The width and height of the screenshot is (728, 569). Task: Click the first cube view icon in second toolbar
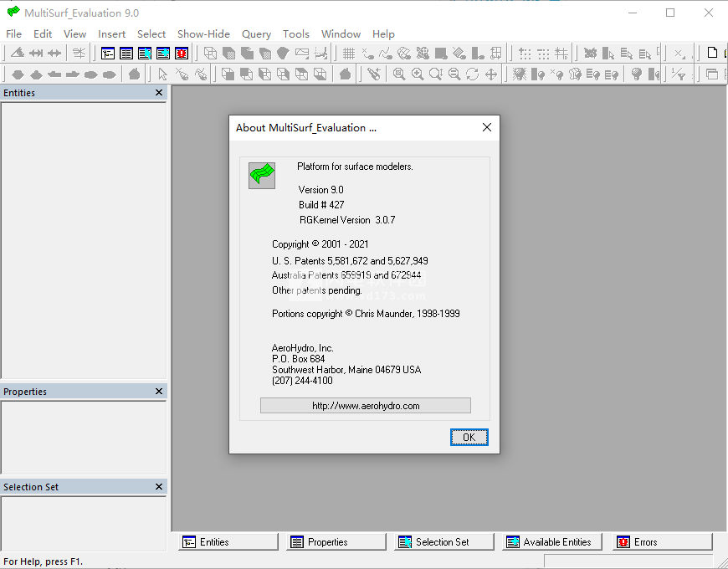[228, 74]
